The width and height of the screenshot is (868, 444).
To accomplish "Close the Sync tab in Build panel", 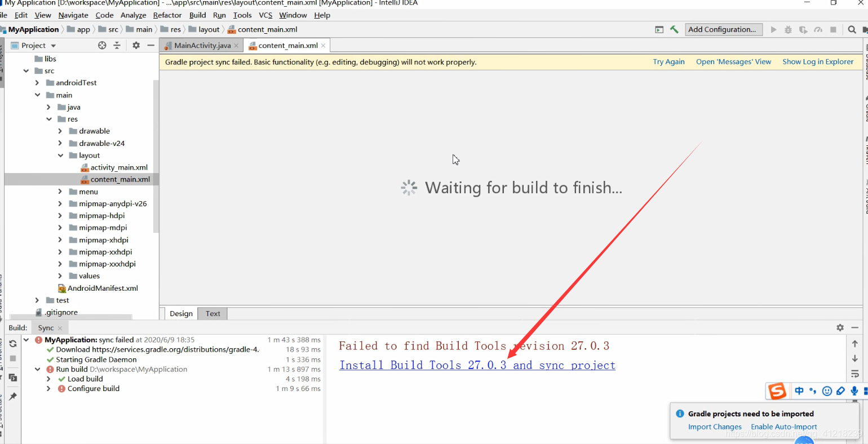I will click(x=60, y=328).
